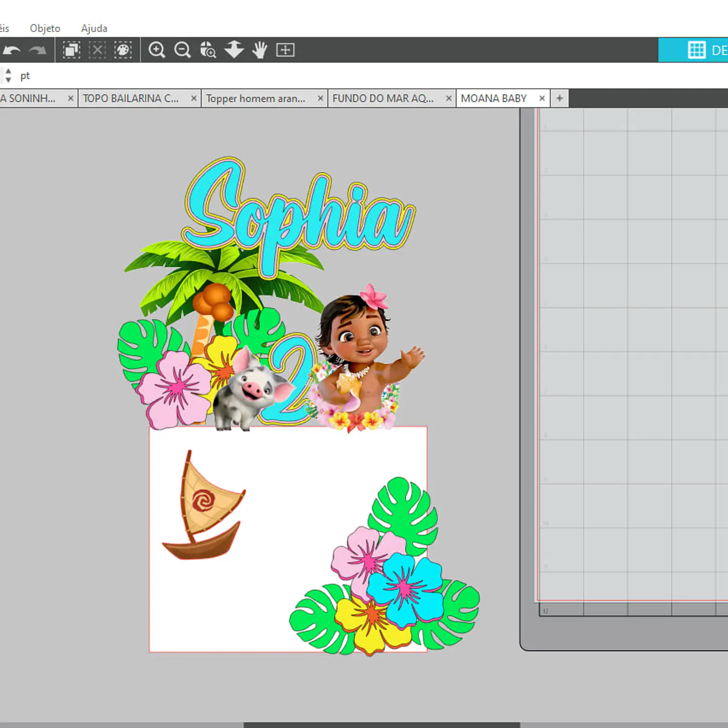Close the MOANA BABY tab
This screenshot has width=728, height=728.
pos(542,99)
